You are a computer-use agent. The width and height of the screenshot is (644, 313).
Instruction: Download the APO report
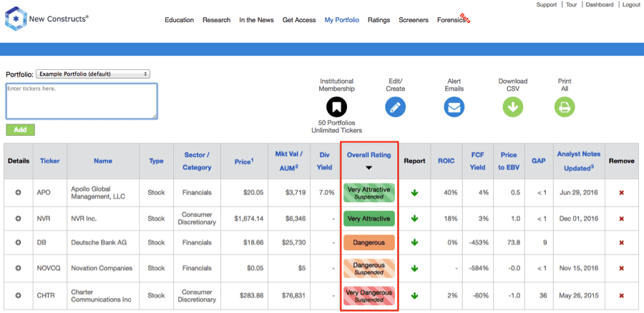pyautogui.click(x=414, y=193)
